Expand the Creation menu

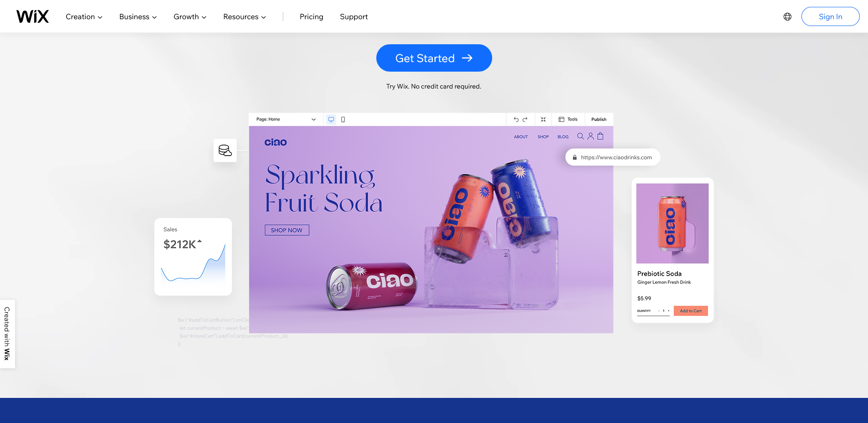pyautogui.click(x=84, y=17)
